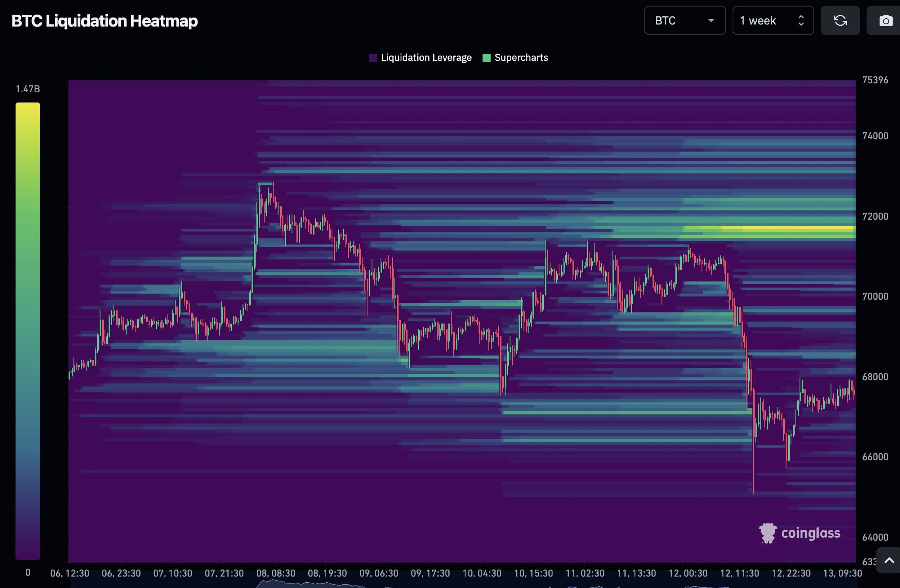
Task: Click the refresh chart icon
Action: pyautogui.click(x=840, y=20)
